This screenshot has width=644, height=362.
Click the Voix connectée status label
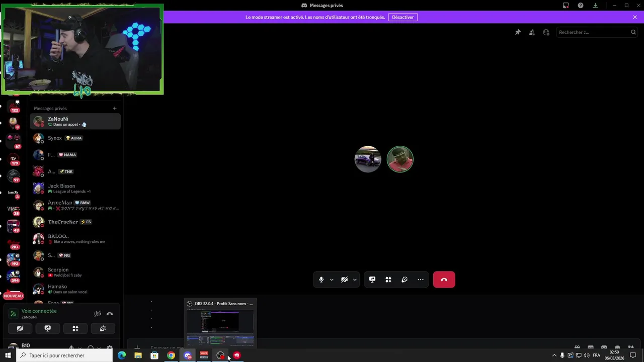point(39,311)
